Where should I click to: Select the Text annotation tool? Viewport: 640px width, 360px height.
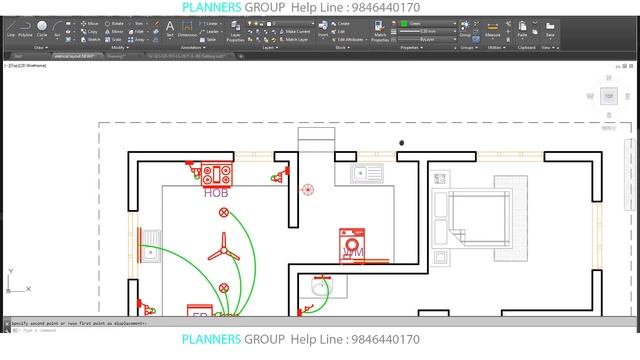[170, 29]
